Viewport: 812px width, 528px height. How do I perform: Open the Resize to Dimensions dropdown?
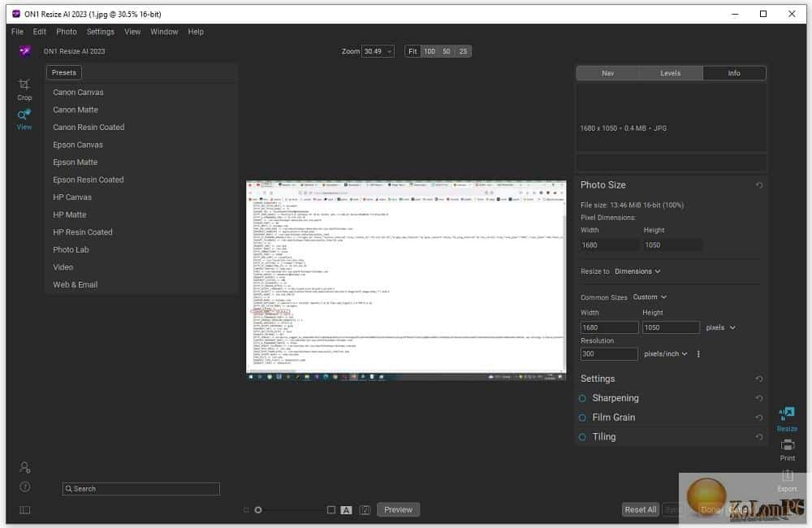[x=637, y=271]
